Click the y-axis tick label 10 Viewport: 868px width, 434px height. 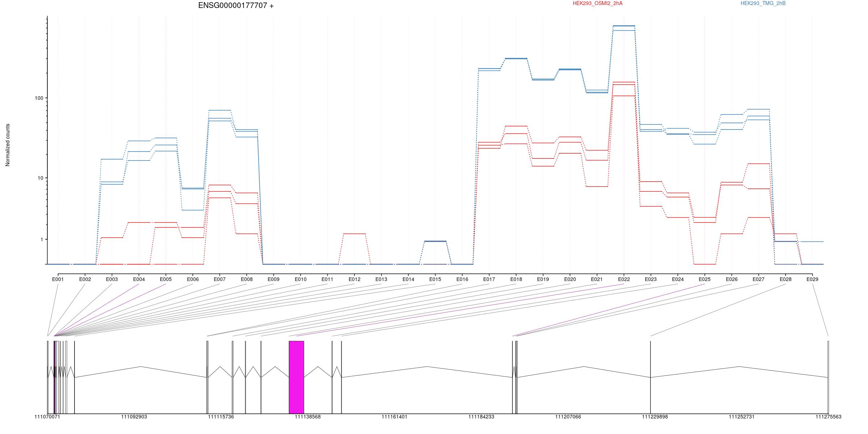tap(40, 178)
